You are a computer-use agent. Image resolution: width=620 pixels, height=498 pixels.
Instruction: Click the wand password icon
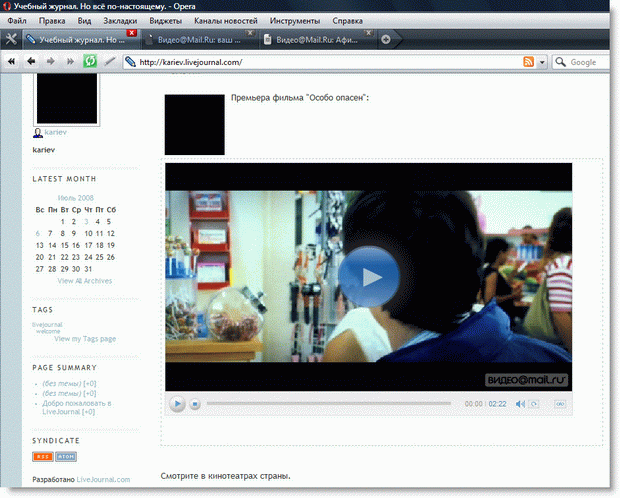tap(110, 61)
